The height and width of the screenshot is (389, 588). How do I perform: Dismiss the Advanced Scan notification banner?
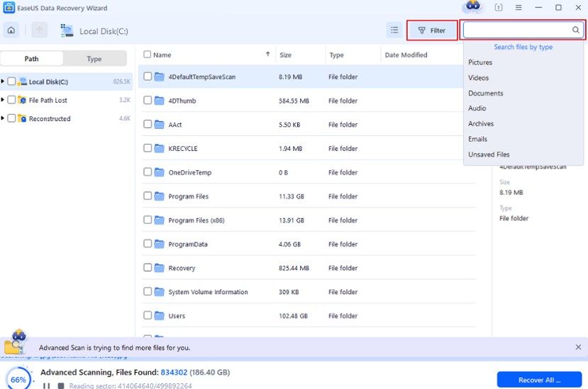coord(578,347)
